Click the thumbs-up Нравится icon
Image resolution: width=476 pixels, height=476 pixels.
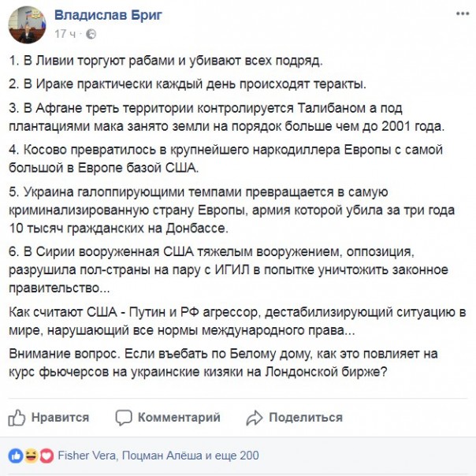coord(17,417)
